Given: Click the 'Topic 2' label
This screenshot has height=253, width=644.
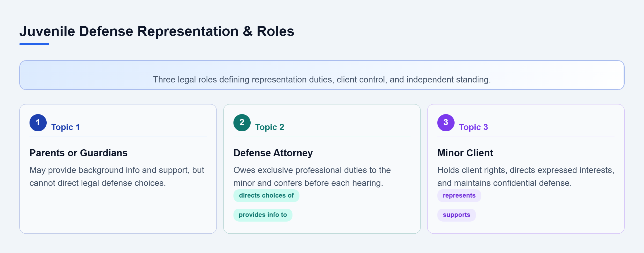Looking at the screenshot, I should pos(270,127).
